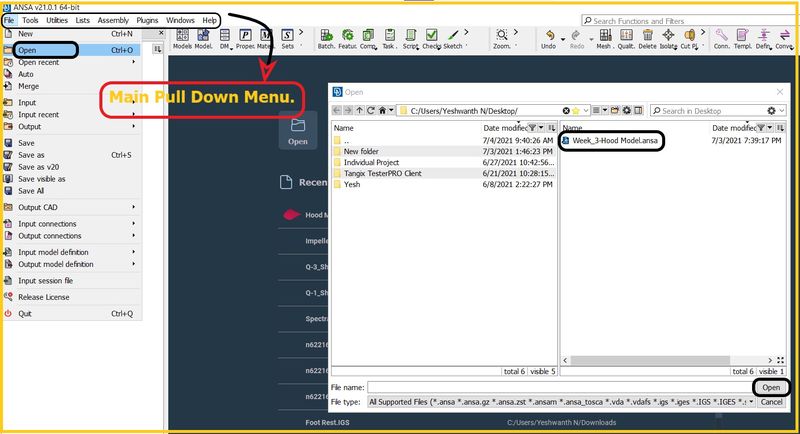The width and height of the screenshot is (800, 434).
Task: Select Week_3-Hood Model.ansa file
Action: tap(614, 140)
